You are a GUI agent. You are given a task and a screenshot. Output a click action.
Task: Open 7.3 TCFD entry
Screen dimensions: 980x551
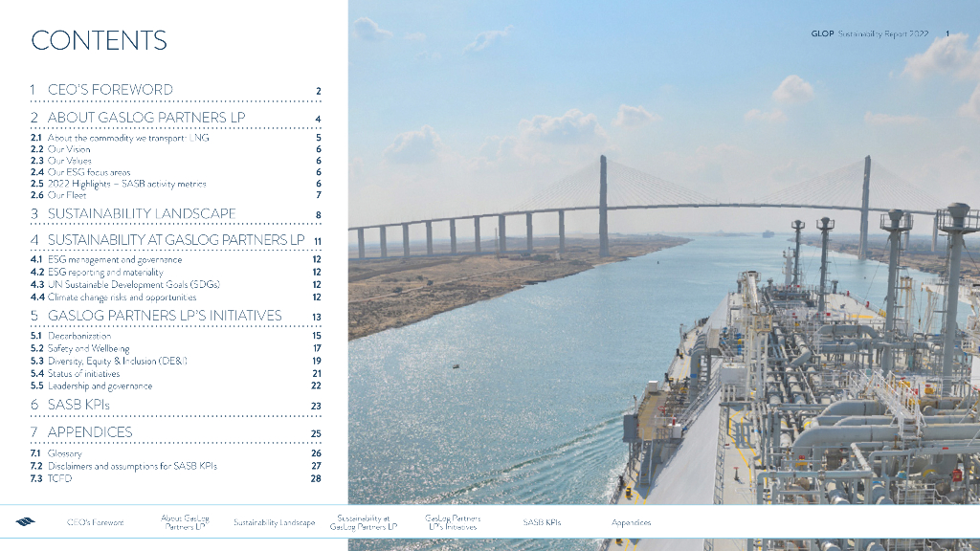176,478
